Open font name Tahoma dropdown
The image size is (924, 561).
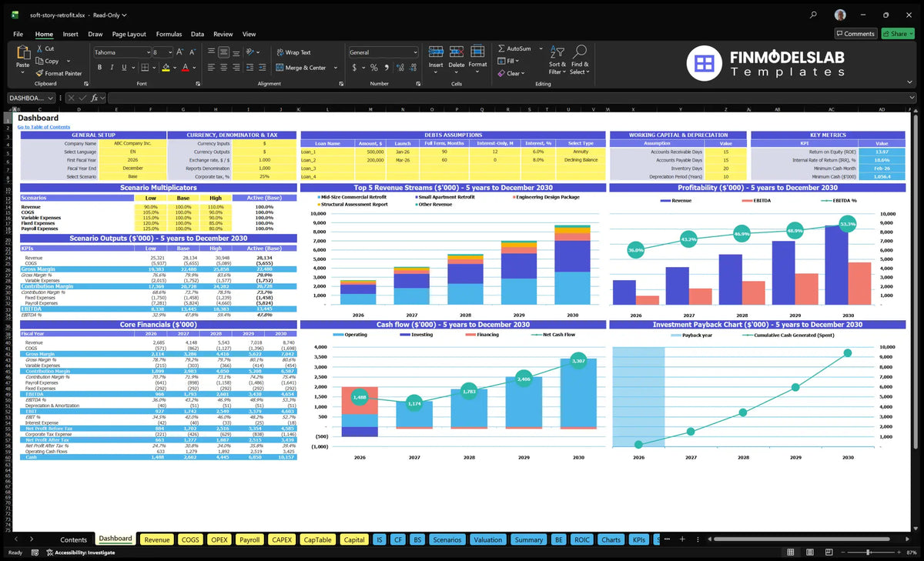(x=147, y=52)
